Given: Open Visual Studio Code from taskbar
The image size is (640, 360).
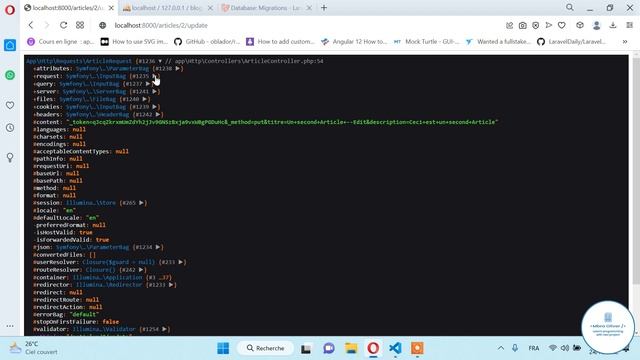Looking at the screenshot, I should [395, 348].
